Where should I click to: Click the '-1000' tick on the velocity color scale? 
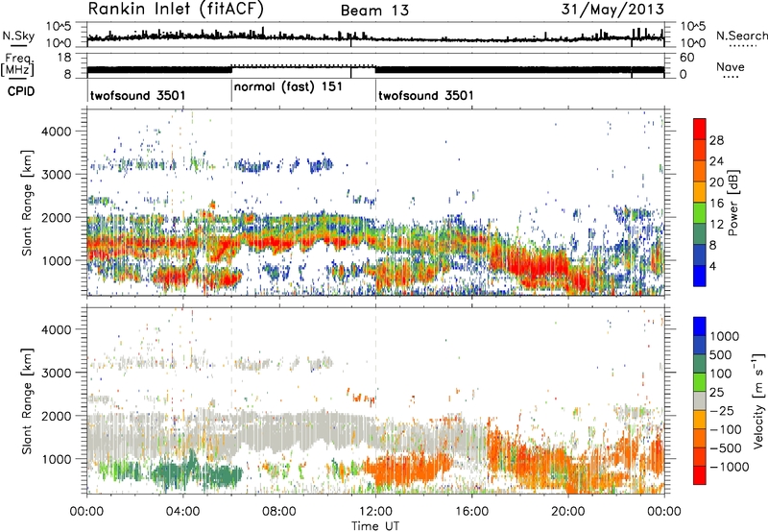click(729, 467)
